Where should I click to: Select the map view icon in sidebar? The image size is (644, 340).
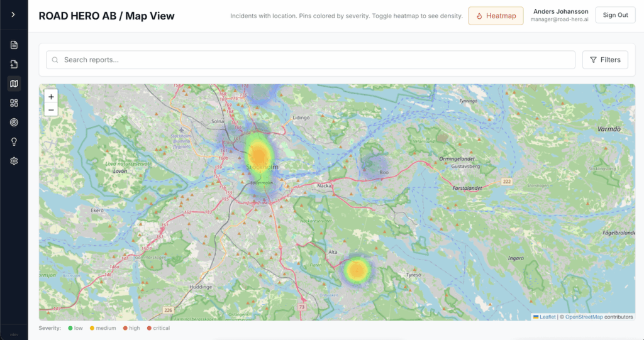tap(14, 84)
